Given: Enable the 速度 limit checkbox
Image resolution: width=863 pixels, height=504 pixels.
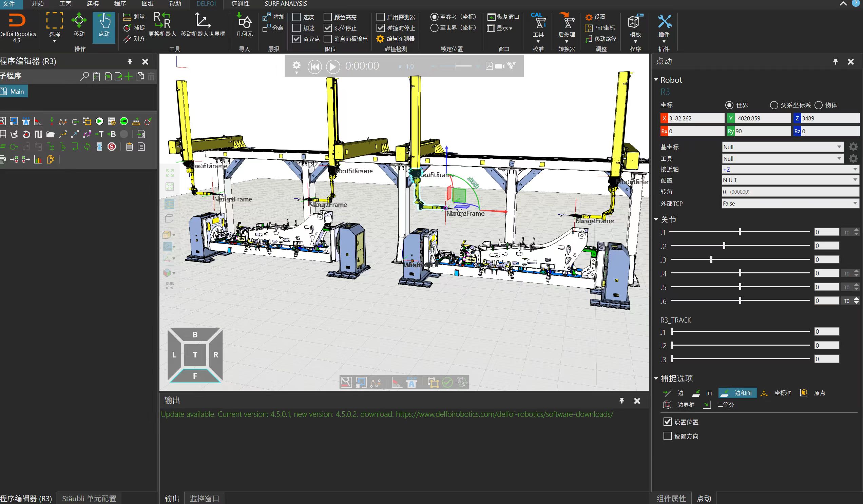Looking at the screenshot, I should pos(296,17).
